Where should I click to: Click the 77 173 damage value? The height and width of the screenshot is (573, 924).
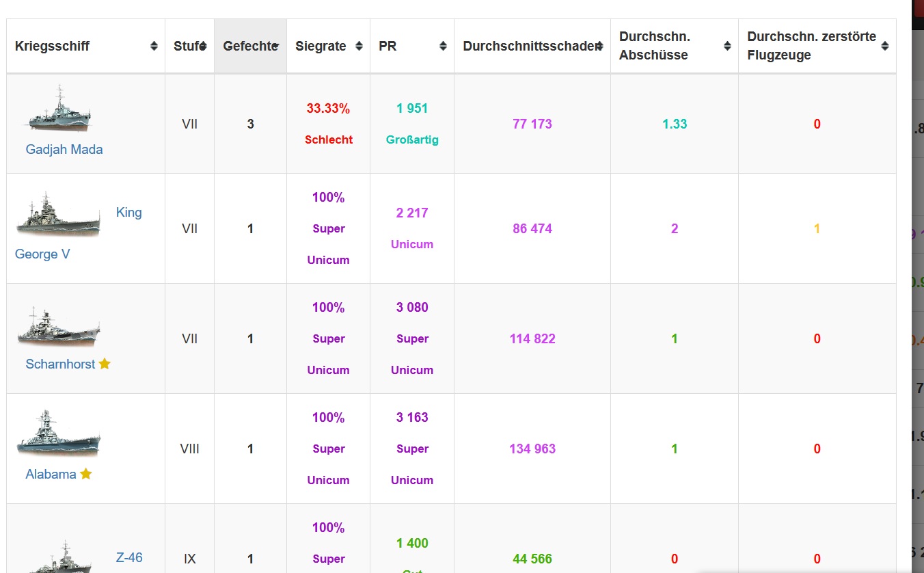532,124
